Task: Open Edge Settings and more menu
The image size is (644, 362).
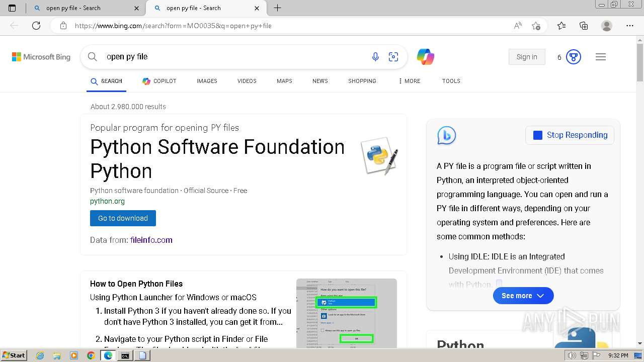Action: pos(630,26)
